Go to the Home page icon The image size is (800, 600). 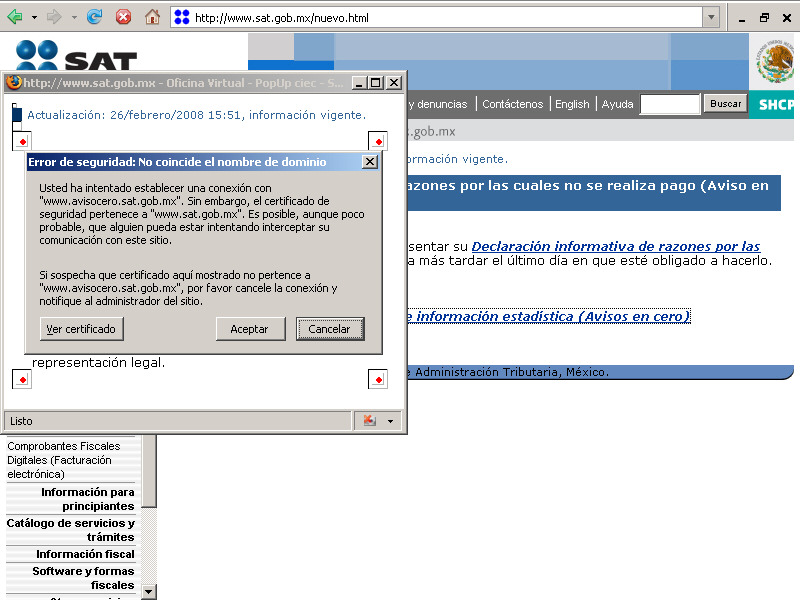(x=152, y=17)
